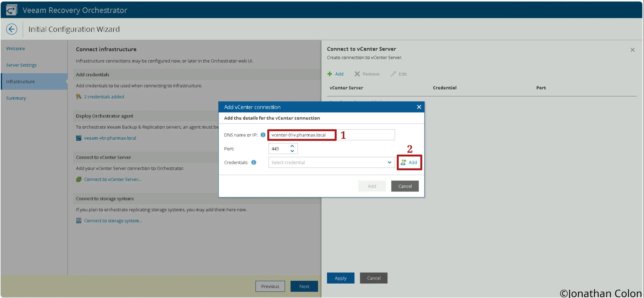
Task: Click the Connect to storage system link
Action: tap(113, 221)
